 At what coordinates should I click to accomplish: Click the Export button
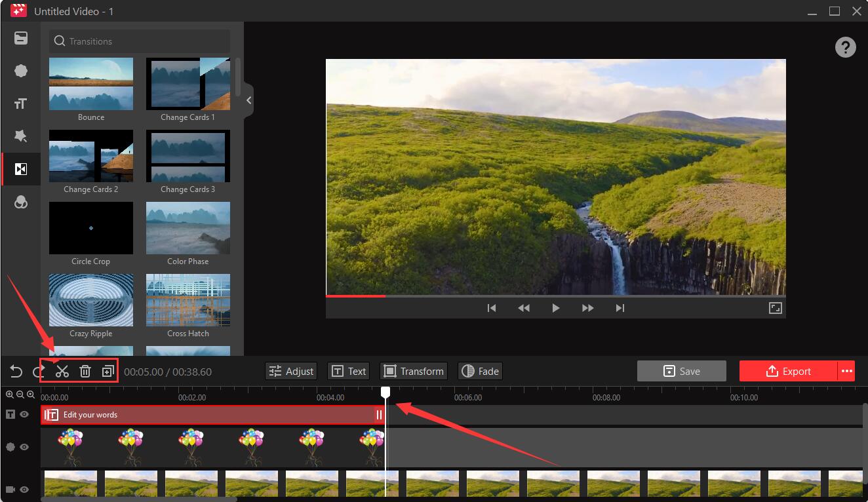(x=789, y=372)
